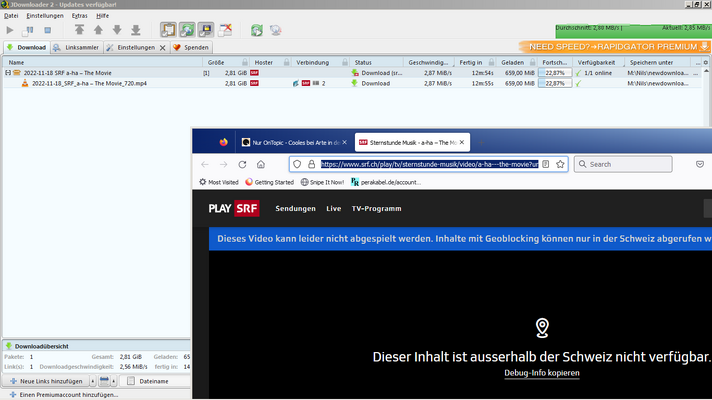Stop all downloads with the square icon
The image size is (712, 400).
[x=48, y=30]
